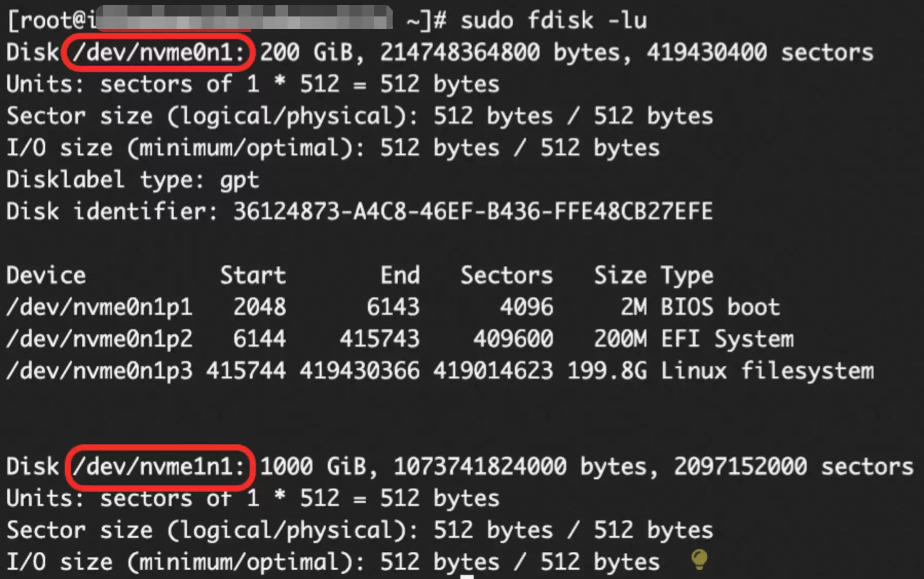Click the circled /dev/nvme0n1 disk name
924x579 pixels.
(x=158, y=52)
